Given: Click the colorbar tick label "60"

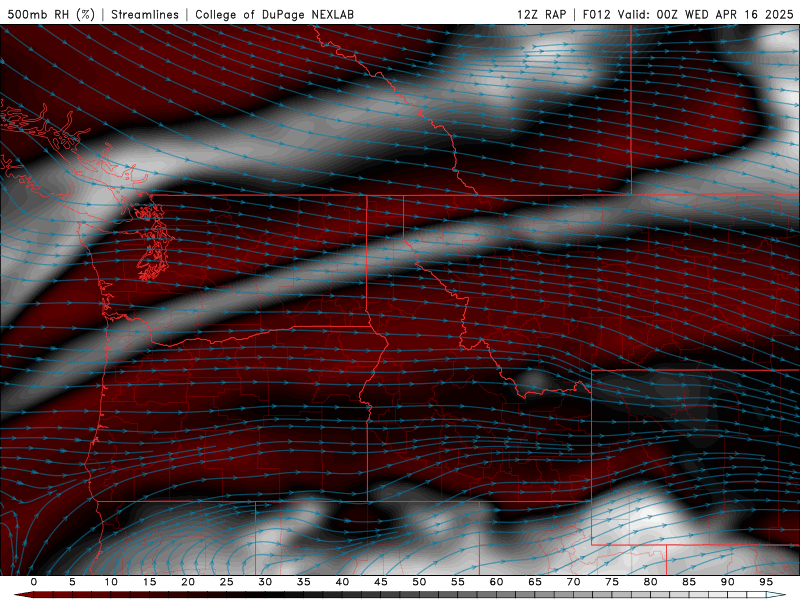Looking at the screenshot, I should tap(496, 582).
